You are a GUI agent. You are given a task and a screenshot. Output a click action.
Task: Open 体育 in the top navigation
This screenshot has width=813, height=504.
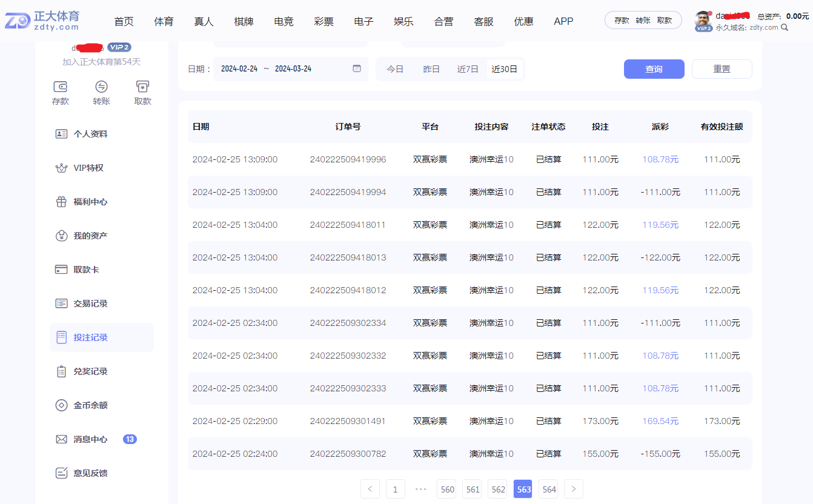tap(164, 21)
